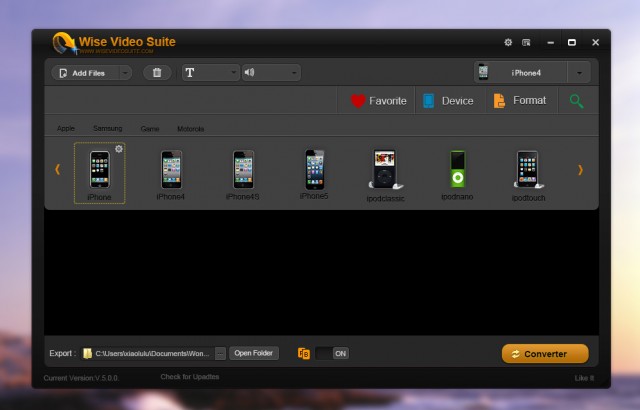Image resolution: width=640 pixels, height=410 pixels.
Task: Open the Favorite section
Action: (x=378, y=101)
